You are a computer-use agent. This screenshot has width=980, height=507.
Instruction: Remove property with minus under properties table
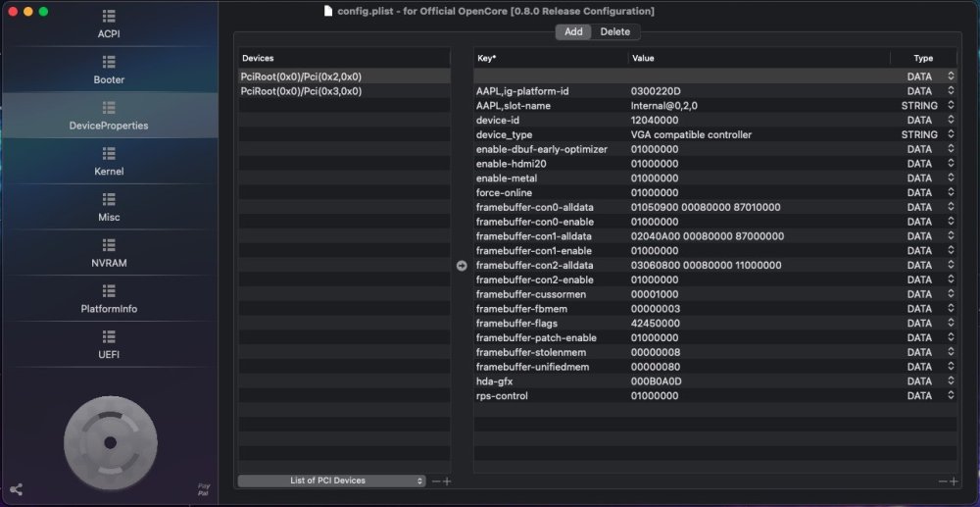pos(943,482)
